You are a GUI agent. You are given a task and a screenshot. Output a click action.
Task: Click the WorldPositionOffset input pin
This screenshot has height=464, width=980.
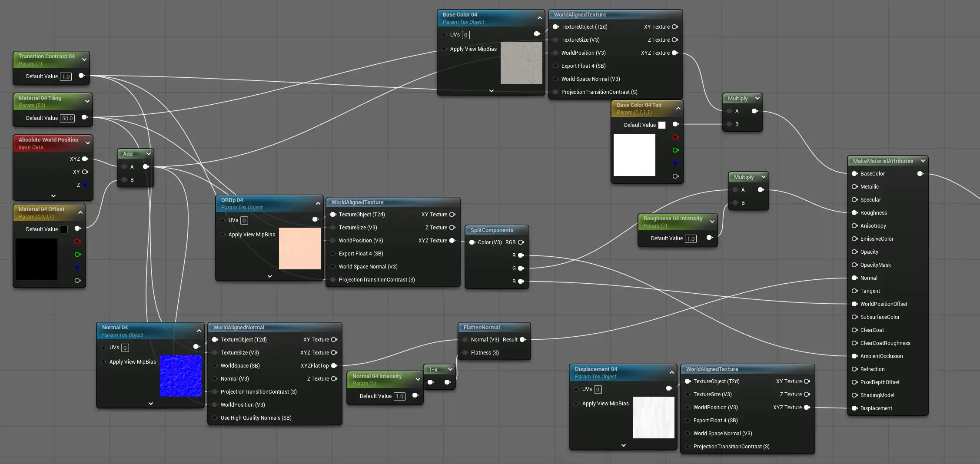click(854, 304)
